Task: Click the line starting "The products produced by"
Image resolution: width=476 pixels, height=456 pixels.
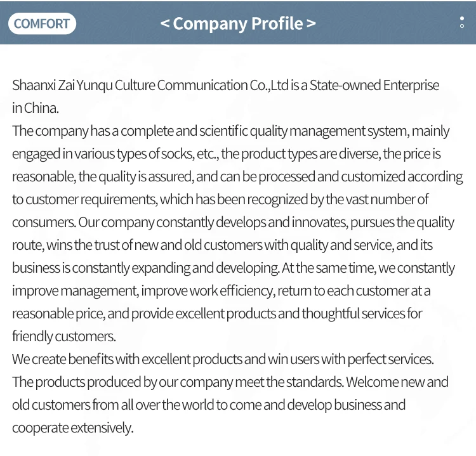Action: click(230, 382)
